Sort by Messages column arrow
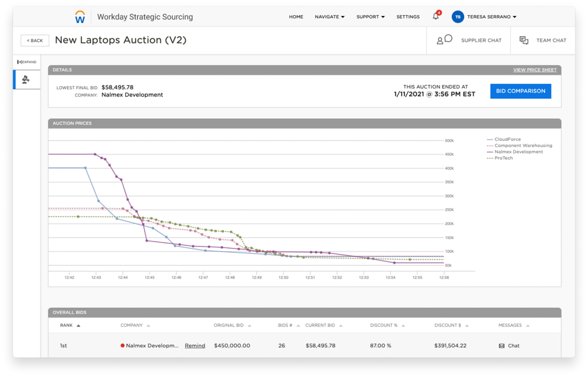The height and width of the screenshot is (377, 588). click(528, 326)
